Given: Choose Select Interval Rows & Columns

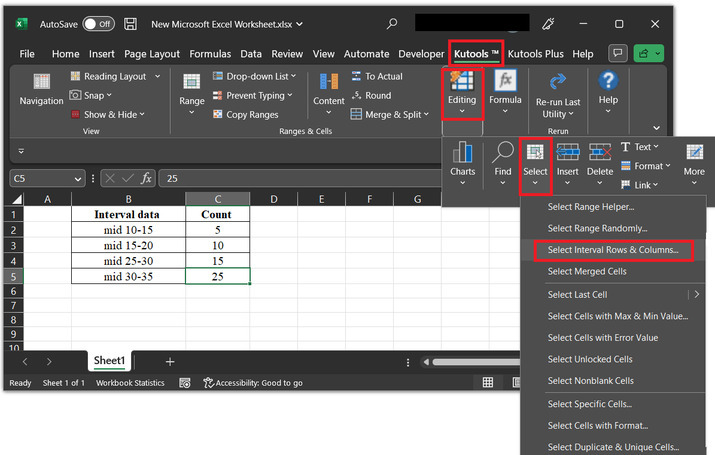Looking at the screenshot, I should click(x=613, y=249).
